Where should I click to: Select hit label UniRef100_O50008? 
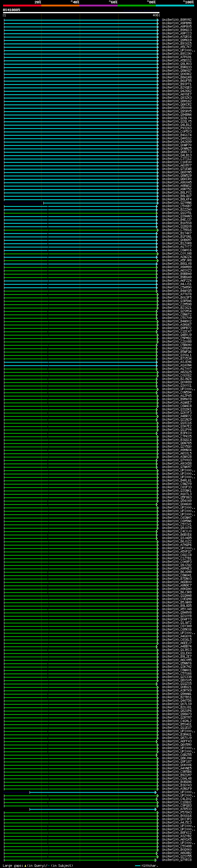point(177,108)
